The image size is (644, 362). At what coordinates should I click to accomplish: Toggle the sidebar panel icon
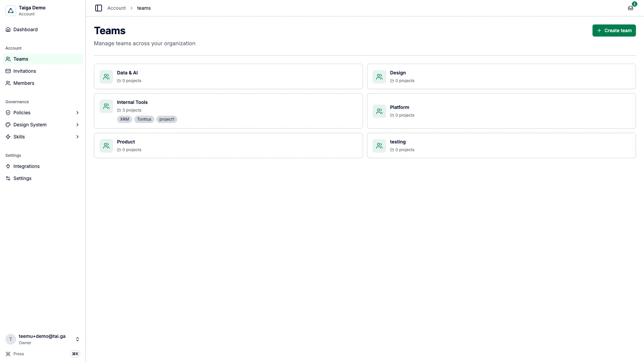[x=99, y=8]
